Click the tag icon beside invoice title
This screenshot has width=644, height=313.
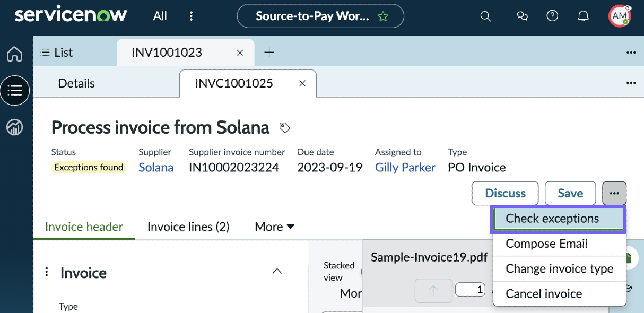tap(285, 127)
